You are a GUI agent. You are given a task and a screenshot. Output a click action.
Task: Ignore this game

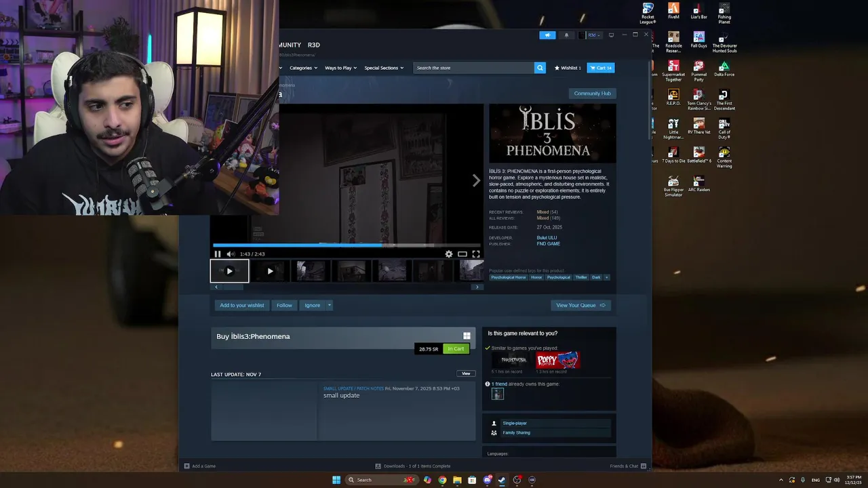click(x=312, y=305)
